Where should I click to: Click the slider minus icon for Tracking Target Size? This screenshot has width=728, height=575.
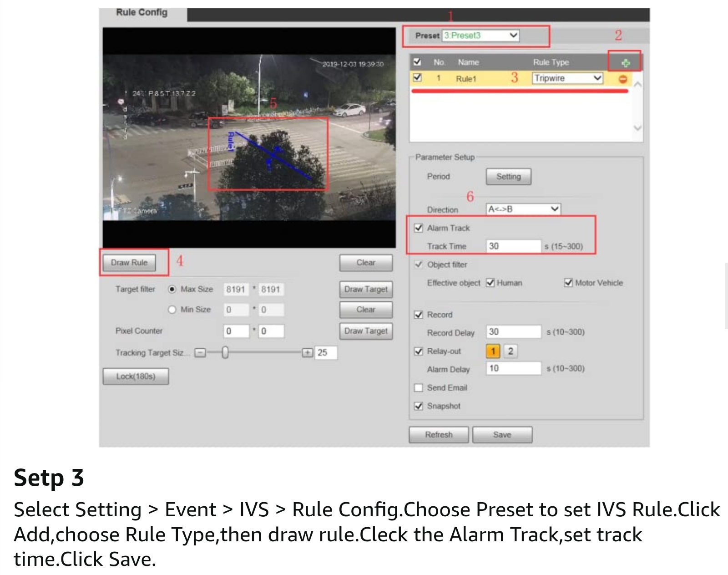tap(200, 352)
